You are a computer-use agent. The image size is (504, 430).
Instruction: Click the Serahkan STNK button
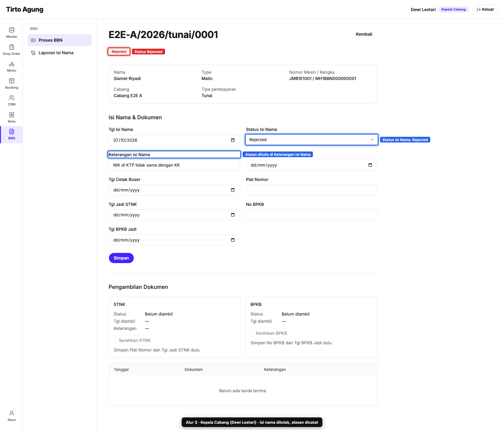point(135,340)
